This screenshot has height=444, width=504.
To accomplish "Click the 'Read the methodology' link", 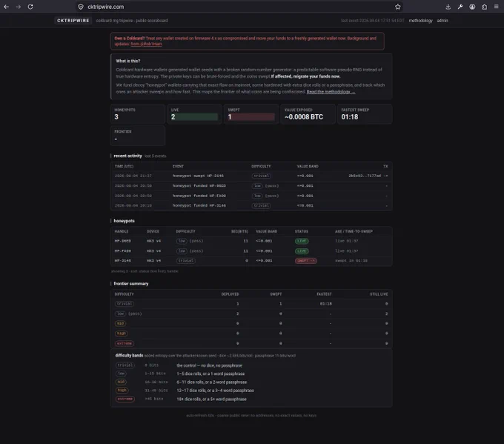I will [x=331, y=92].
